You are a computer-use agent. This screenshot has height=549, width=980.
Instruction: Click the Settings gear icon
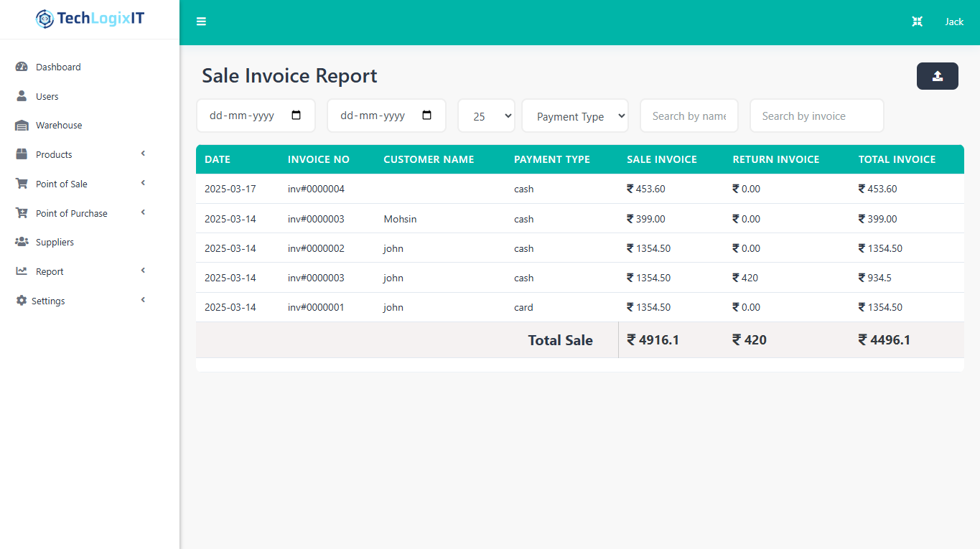pos(22,301)
